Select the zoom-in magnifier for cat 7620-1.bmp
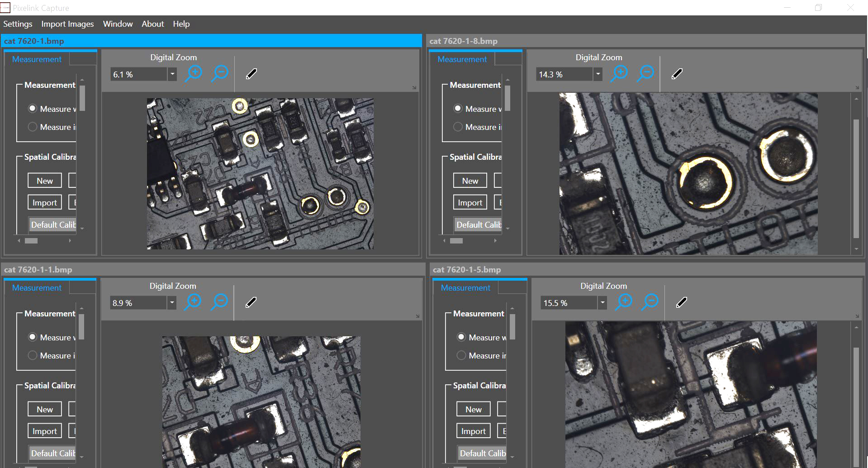Screen dimensions: 868x468 pyautogui.click(x=194, y=73)
